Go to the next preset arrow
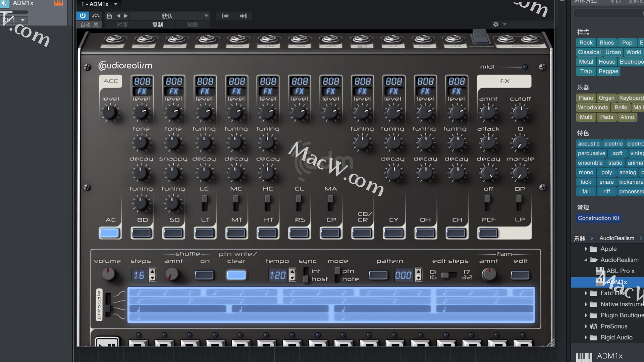Image resolution: width=644 pixels, height=362 pixels. 126,16
